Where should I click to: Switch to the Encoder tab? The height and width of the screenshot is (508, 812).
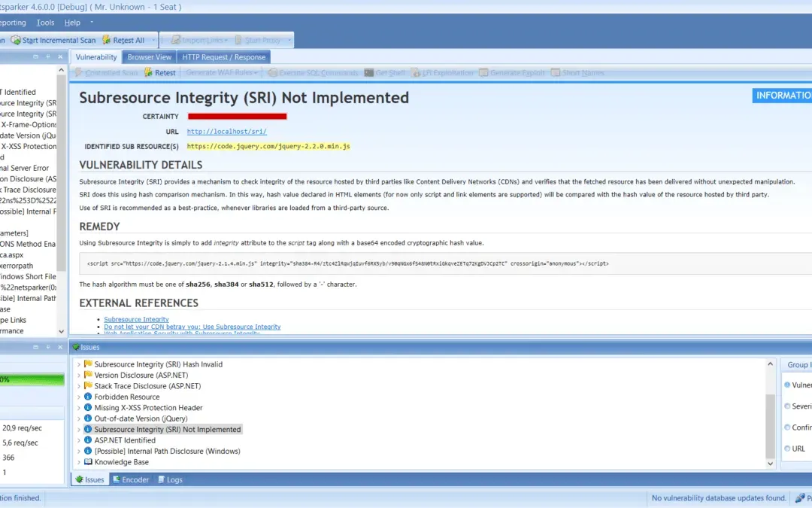(131, 479)
